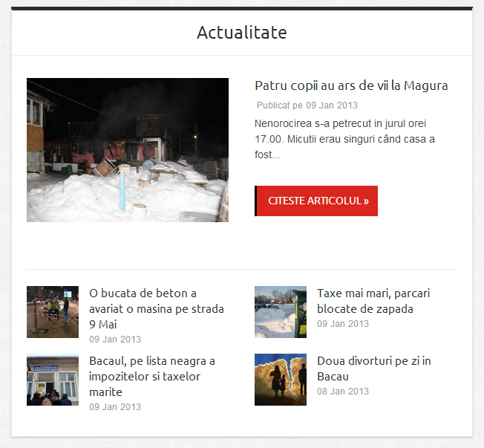Open the snowy parking meter thumbnail
The height and width of the screenshot is (448, 484).
pyautogui.click(x=280, y=312)
